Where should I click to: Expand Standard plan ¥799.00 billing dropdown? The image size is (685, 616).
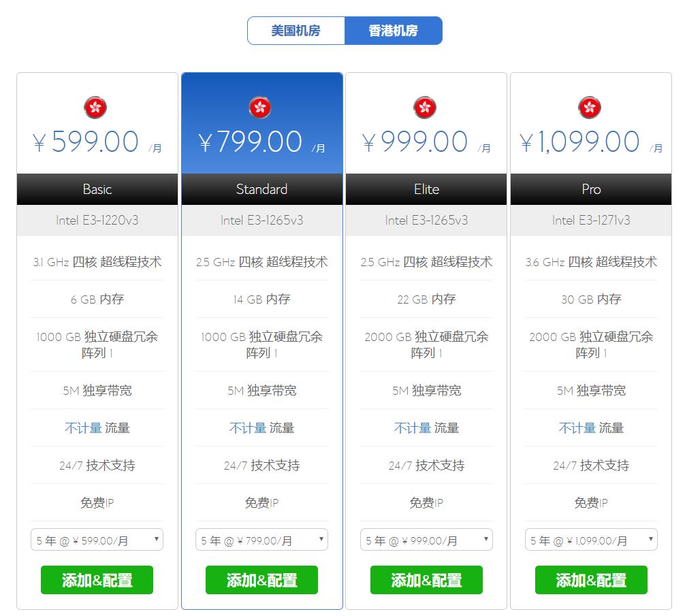(x=261, y=540)
